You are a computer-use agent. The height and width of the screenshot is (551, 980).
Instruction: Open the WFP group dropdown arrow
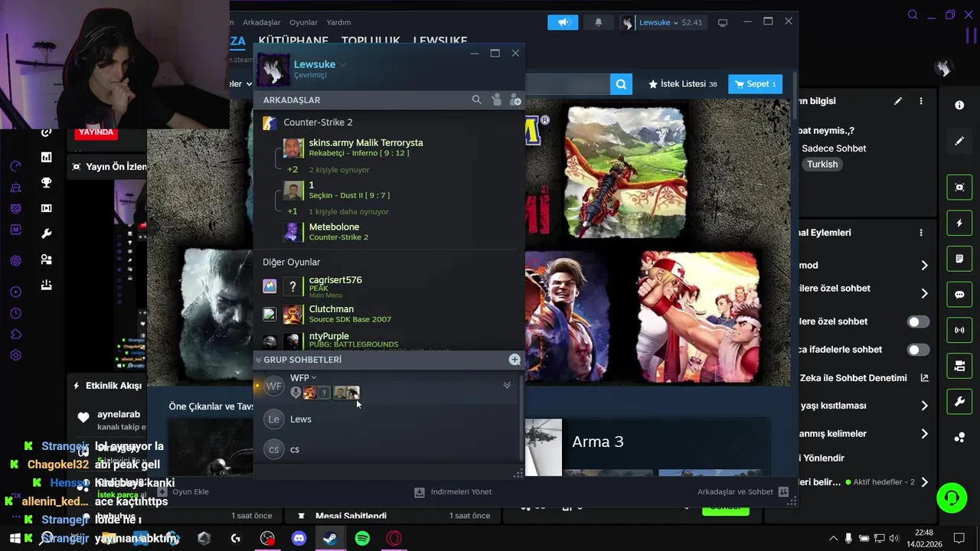point(314,377)
